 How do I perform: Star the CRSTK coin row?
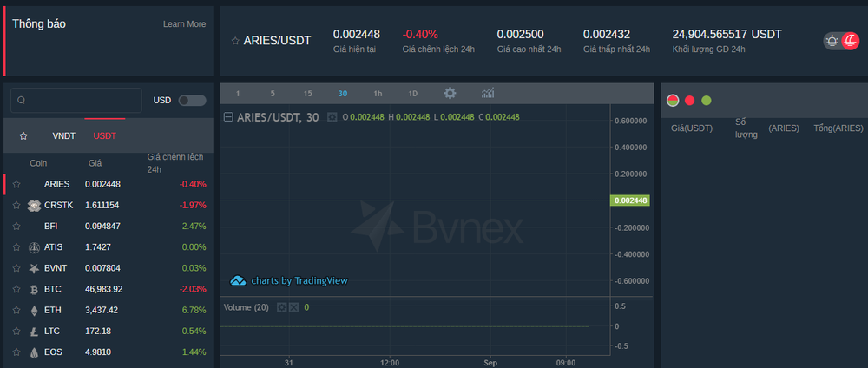pyautogui.click(x=16, y=206)
